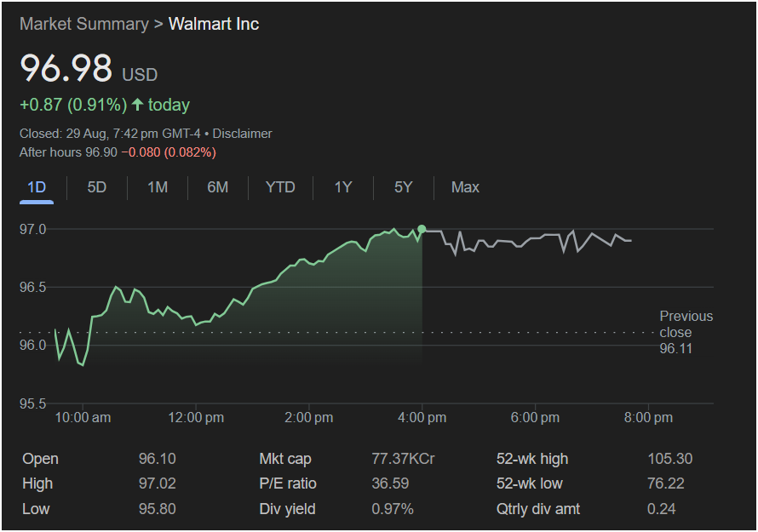Click the 96.0 y-axis label
Viewport: 758px width, 532px height.
[33, 345]
